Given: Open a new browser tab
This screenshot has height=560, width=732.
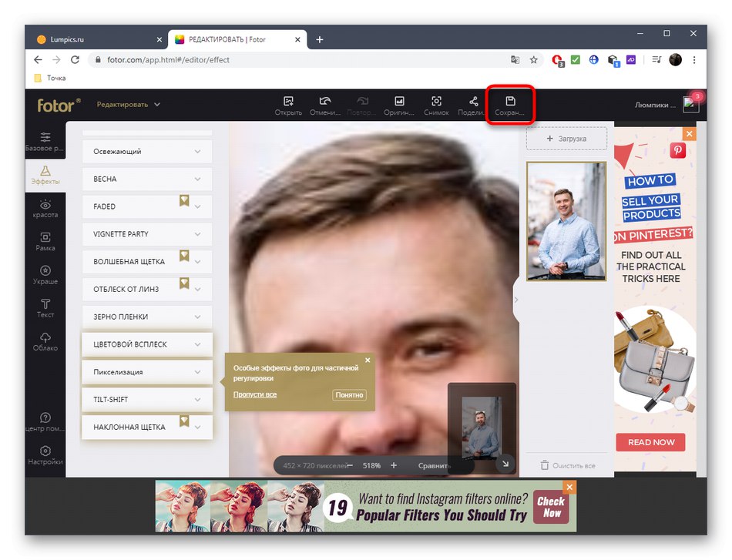Looking at the screenshot, I should tap(319, 39).
